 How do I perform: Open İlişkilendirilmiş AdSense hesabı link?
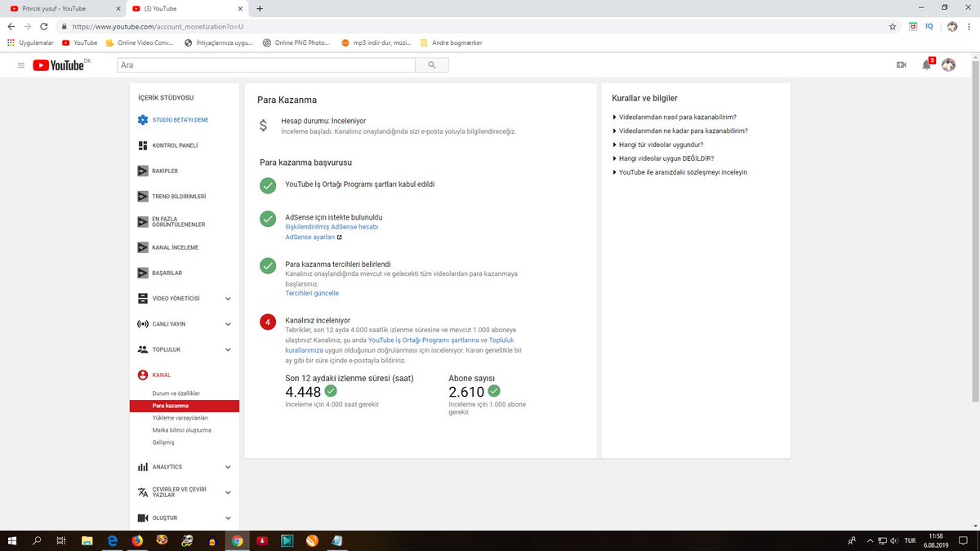pyautogui.click(x=332, y=227)
